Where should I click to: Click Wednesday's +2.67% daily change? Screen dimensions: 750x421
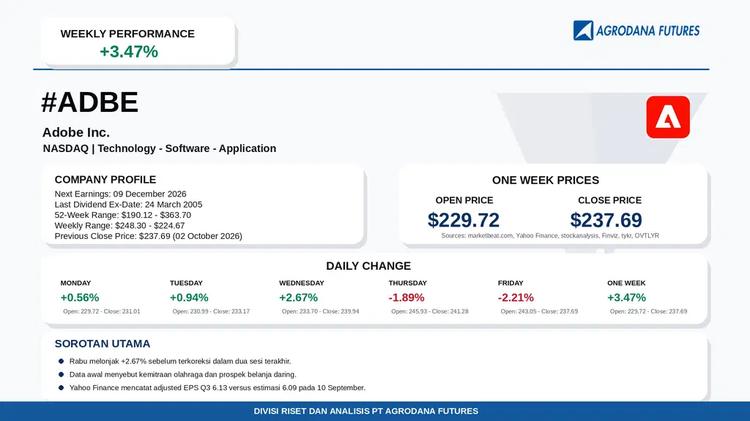pos(298,298)
